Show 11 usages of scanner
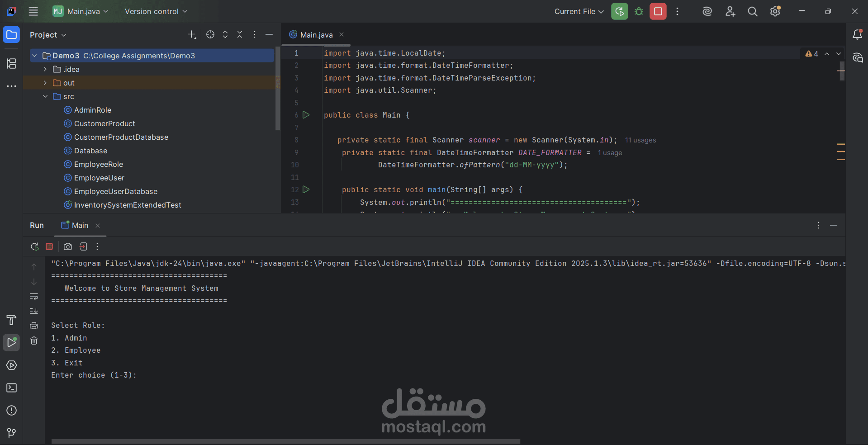Screen dimensions: 868x445 click(640, 140)
